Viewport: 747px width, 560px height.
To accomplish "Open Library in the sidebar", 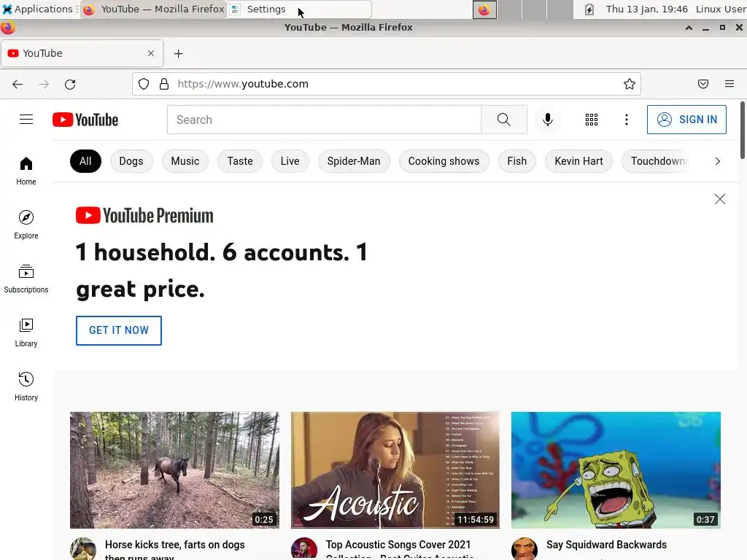I will (x=26, y=332).
